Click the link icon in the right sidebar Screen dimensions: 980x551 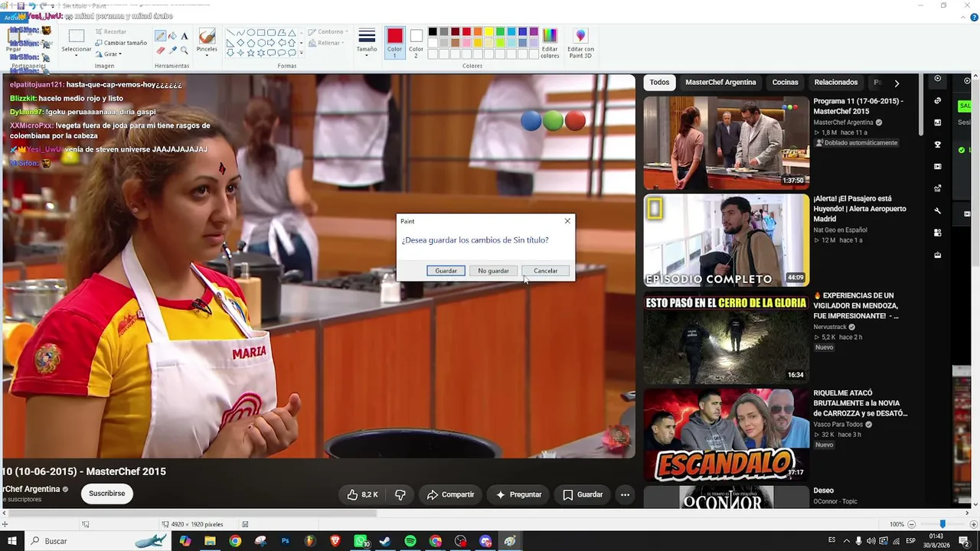938,100
